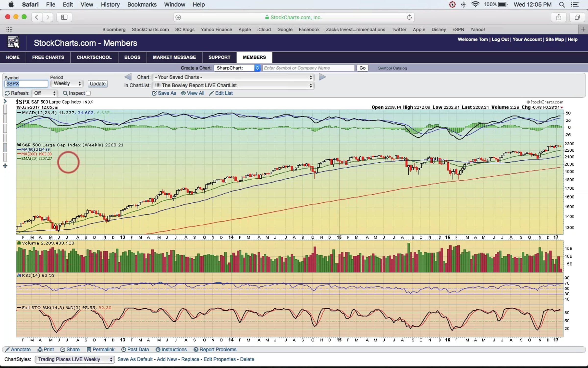Open the Refresh dropdown set to Off
Viewport: 588px width, 368px height.
click(45, 93)
